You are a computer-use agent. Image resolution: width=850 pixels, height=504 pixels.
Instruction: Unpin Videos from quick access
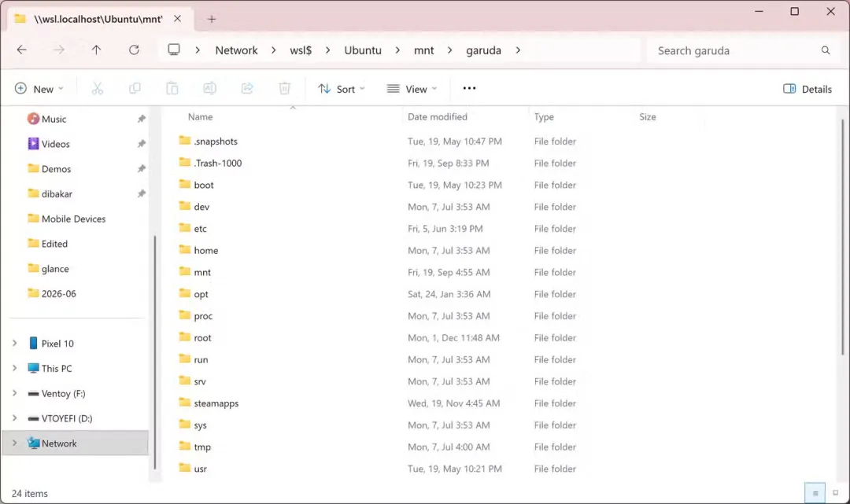[142, 144]
